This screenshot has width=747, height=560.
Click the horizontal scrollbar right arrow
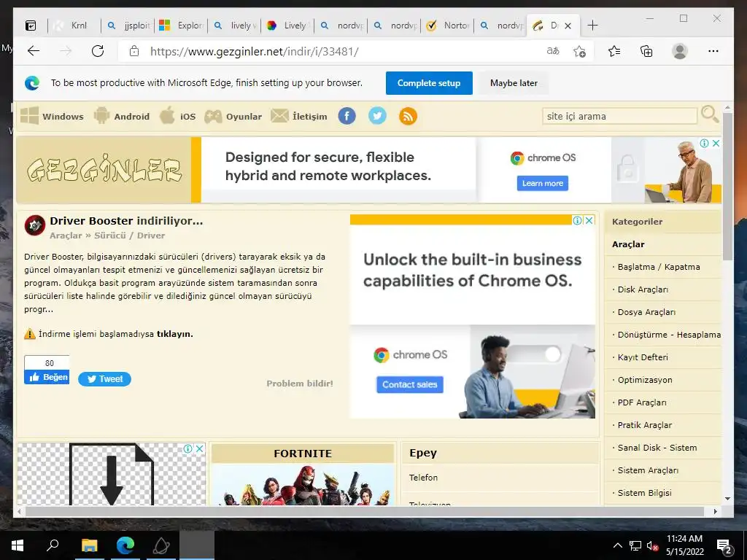point(715,511)
